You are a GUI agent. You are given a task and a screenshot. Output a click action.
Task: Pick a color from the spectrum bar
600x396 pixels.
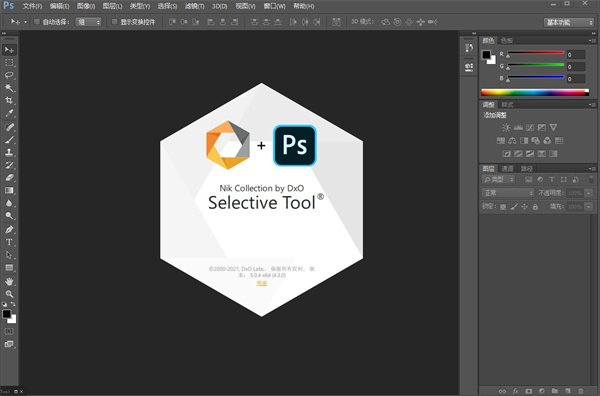[x=535, y=92]
